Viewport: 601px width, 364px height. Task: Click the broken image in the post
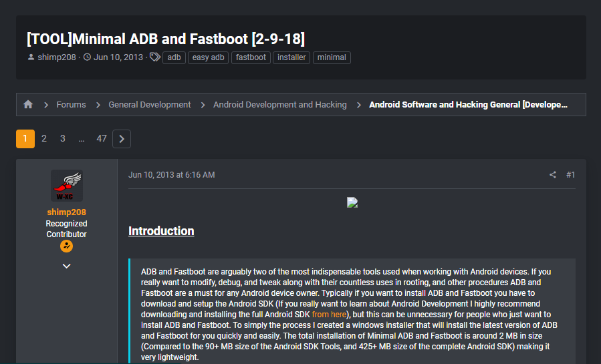(x=352, y=202)
